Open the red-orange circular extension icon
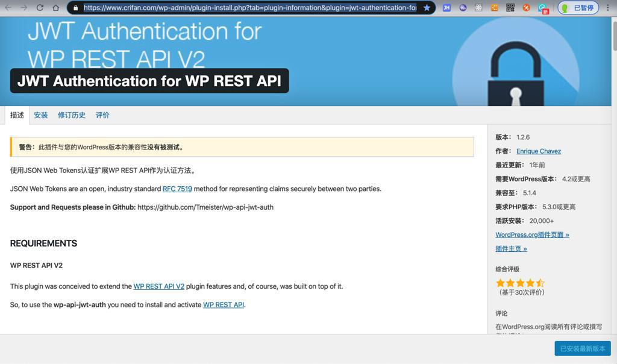 526,7
